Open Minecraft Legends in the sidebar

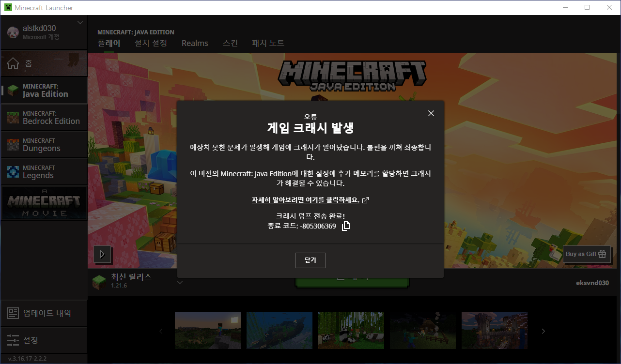click(x=44, y=171)
